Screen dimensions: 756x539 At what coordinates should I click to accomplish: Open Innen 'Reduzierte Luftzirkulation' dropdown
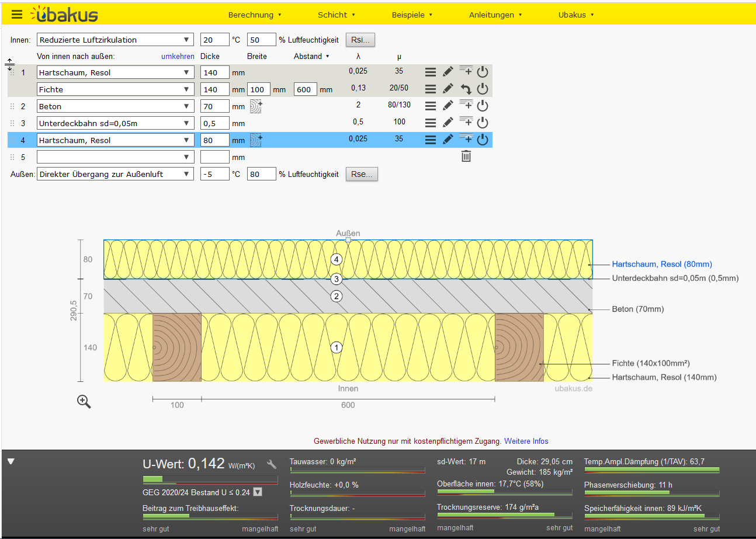point(115,40)
